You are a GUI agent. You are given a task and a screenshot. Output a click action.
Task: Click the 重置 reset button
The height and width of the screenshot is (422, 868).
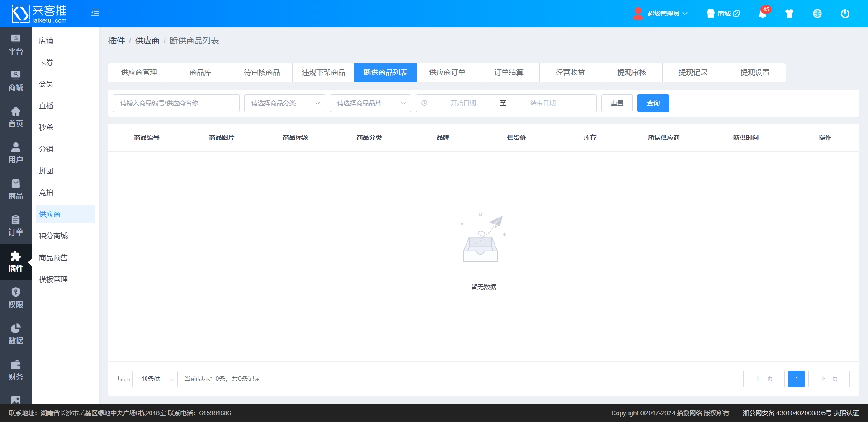click(617, 103)
